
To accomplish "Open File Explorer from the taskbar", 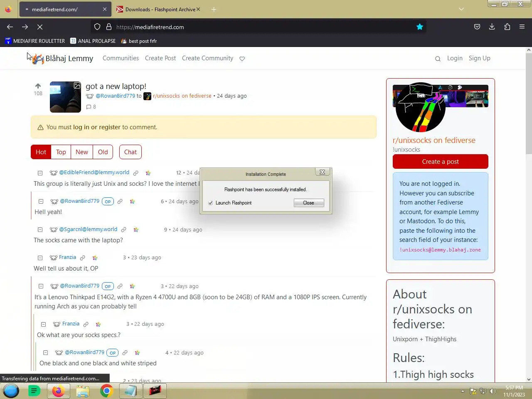I will [83, 391].
